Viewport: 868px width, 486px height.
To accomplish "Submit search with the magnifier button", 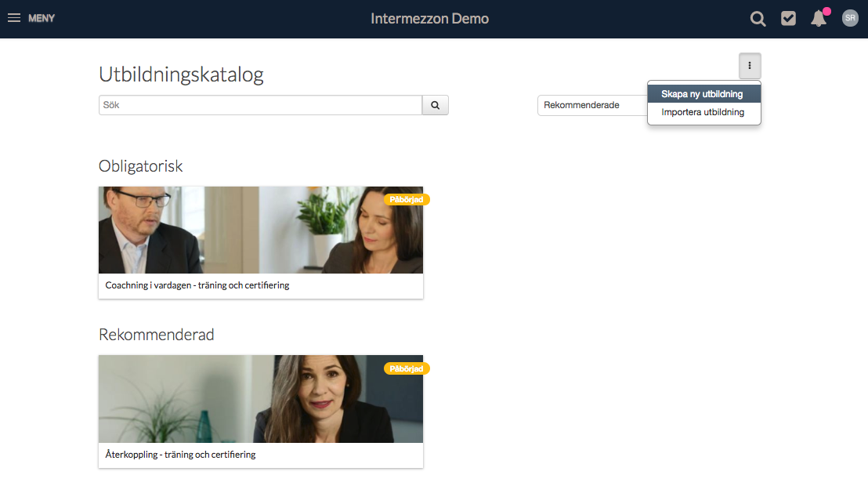I will (x=435, y=105).
